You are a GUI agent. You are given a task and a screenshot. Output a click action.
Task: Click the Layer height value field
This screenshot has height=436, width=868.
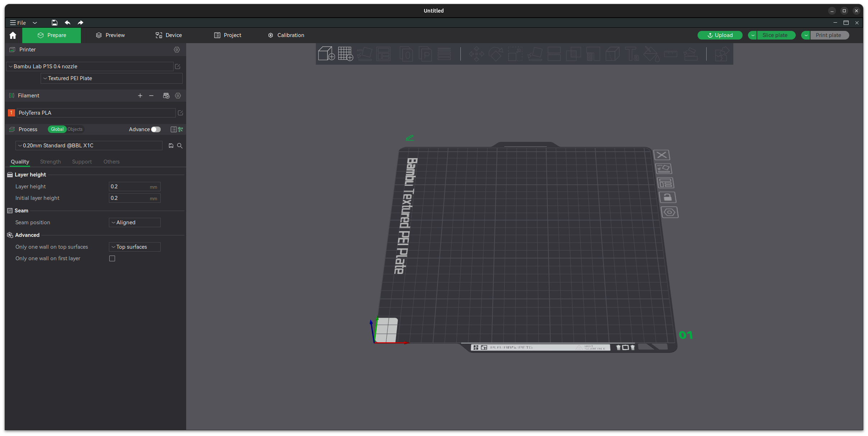coord(134,187)
